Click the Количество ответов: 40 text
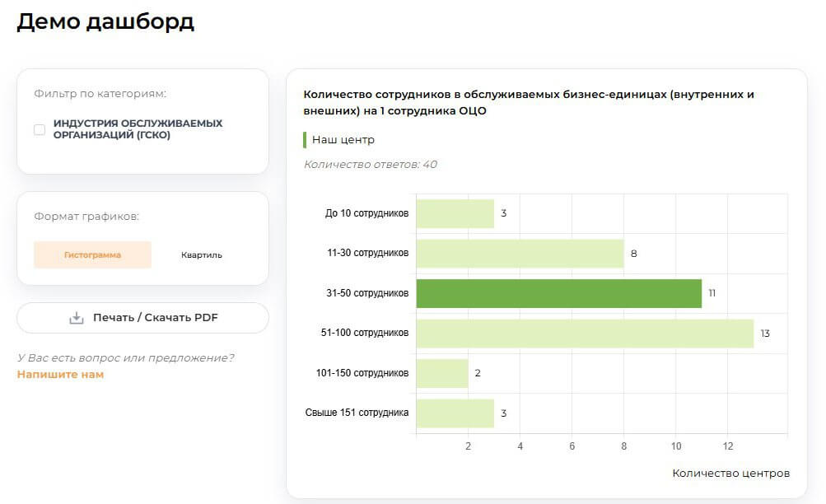Viewport: 826px width, 504px height. 369,165
